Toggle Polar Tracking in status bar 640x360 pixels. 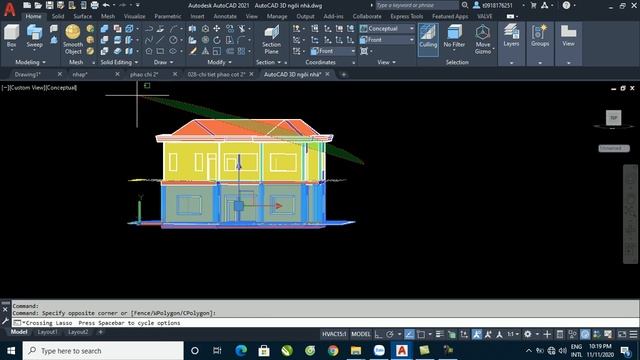[389, 334]
